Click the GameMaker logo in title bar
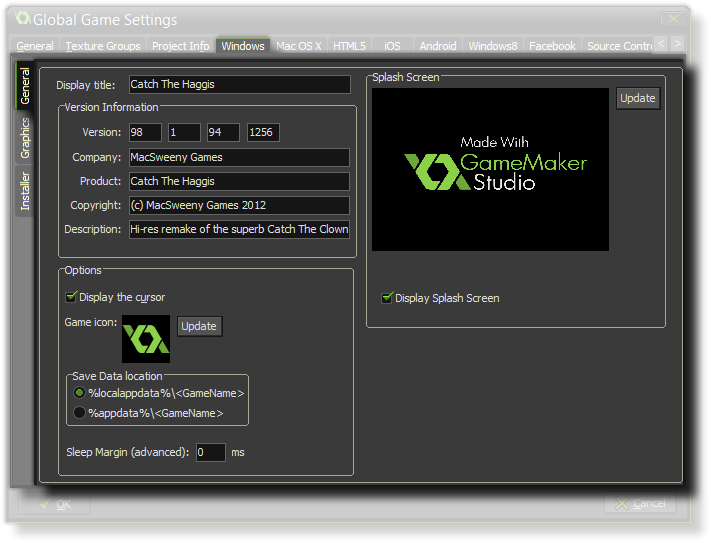711x543 pixels. (22, 18)
